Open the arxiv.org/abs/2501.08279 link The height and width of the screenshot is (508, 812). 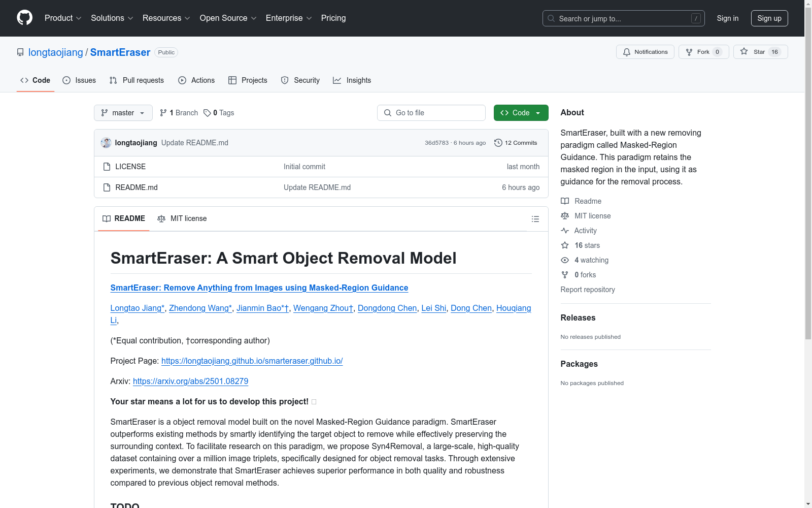click(191, 381)
